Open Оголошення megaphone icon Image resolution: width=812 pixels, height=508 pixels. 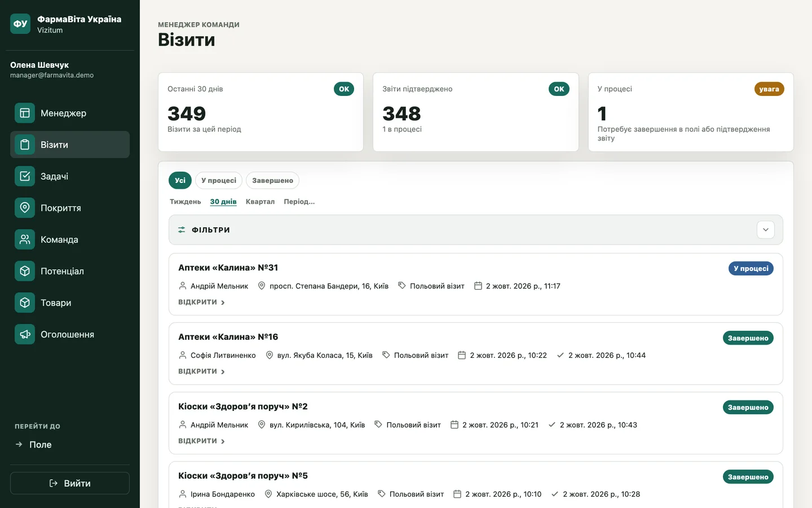point(25,334)
